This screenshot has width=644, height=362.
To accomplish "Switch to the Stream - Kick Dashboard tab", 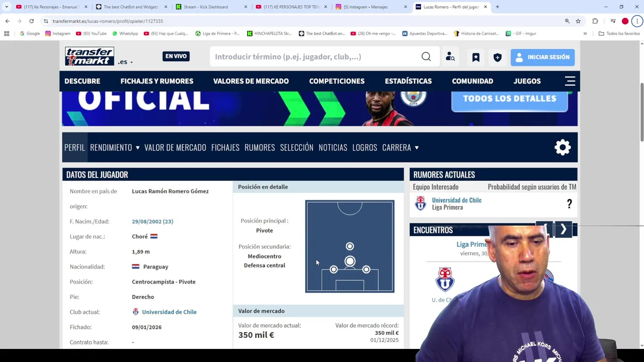I will point(205,7).
